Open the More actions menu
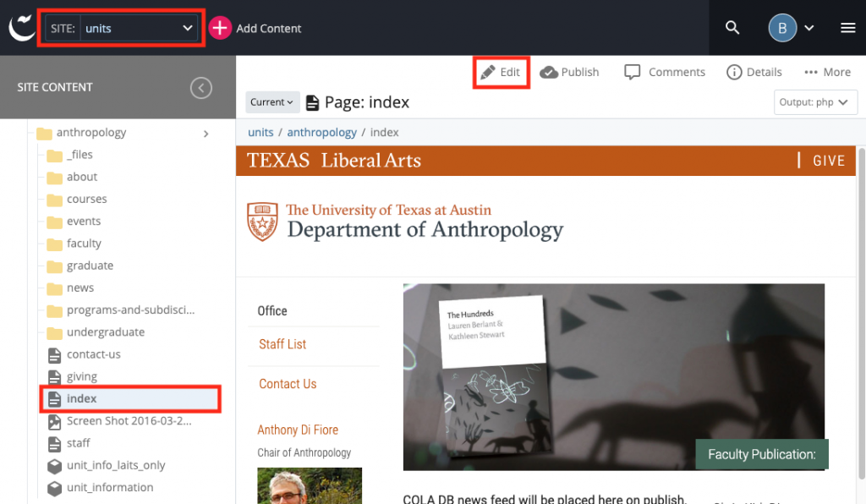This screenshot has height=504, width=866. [827, 72]
